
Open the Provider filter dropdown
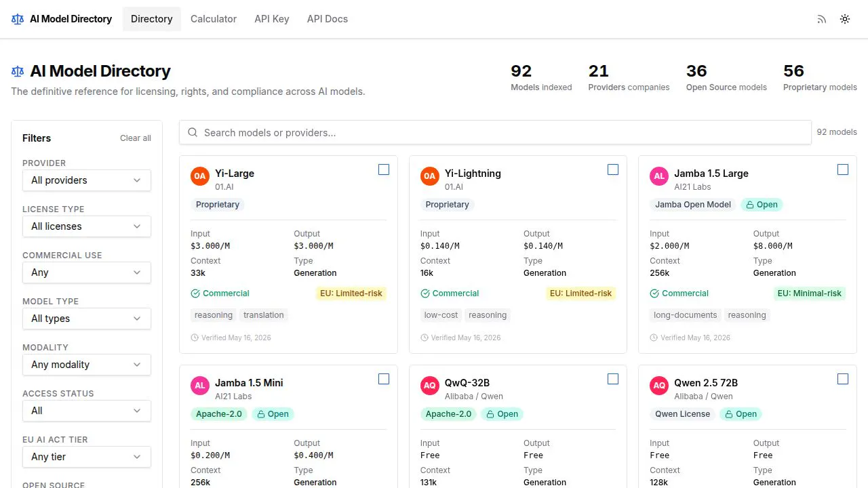[x=87, y=180]
